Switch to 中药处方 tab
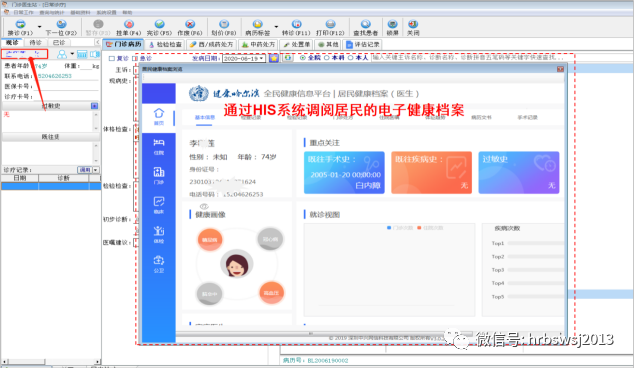 [258, 44]
